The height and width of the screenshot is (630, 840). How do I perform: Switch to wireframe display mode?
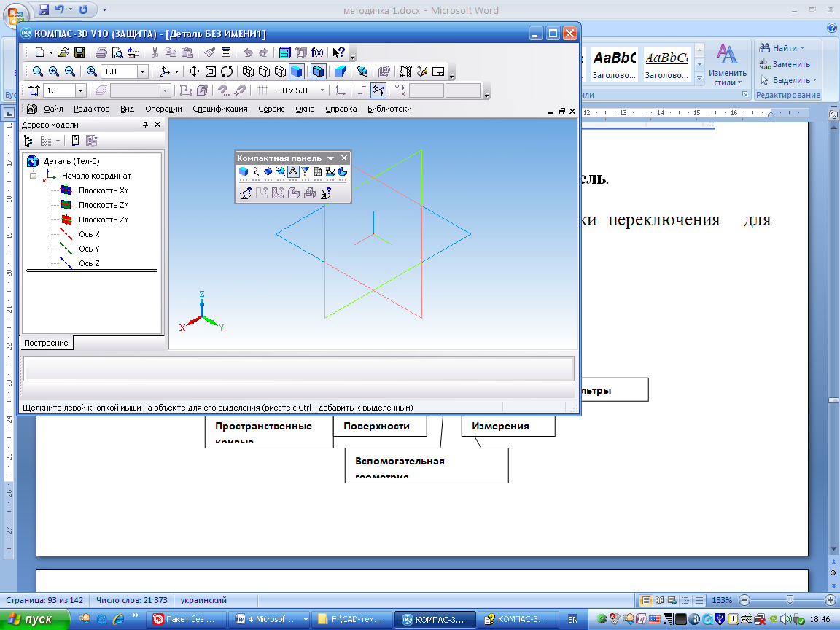247,71
